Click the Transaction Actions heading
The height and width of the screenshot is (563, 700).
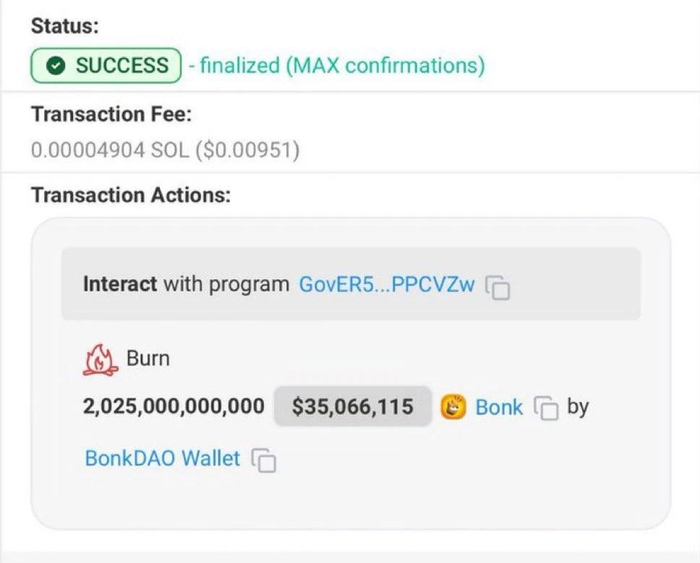coord(131,195)
